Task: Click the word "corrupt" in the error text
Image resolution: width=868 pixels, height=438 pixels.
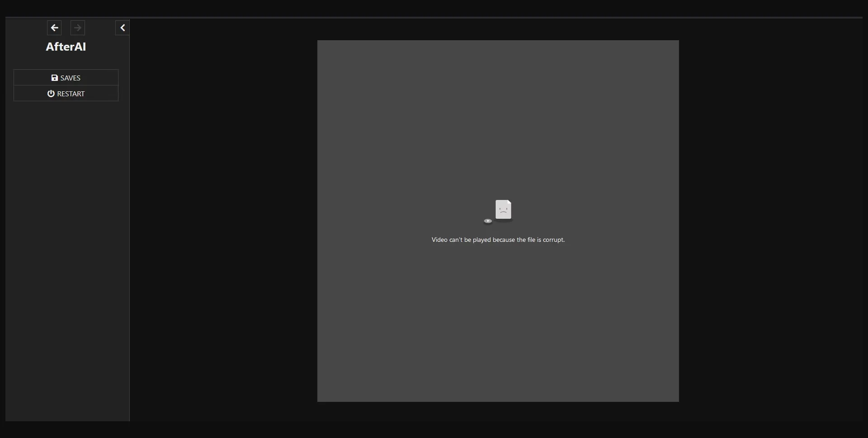Action: click(553, 240)
